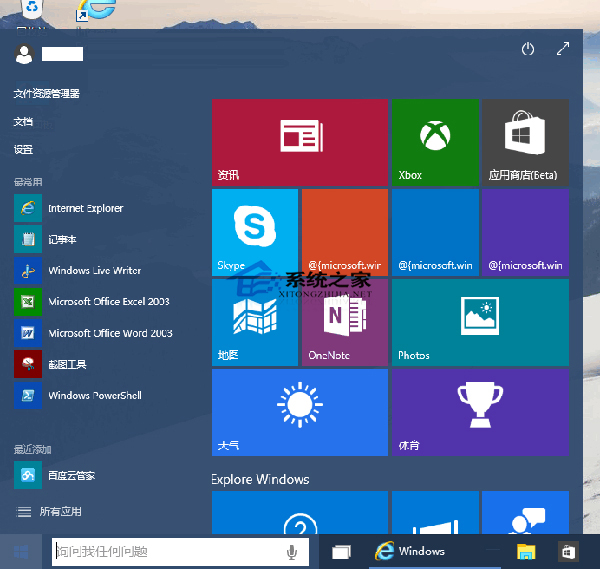This screenshot has height=569, width=600.
Task: Open the 天气 weather tile
Action: [x=300, y=412]
